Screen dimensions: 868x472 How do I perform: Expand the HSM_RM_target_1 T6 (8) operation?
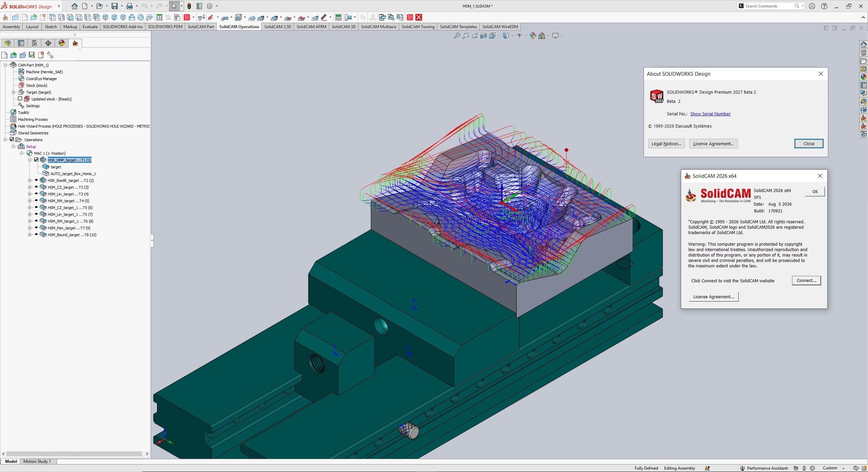pyautogui.click(x=30, y=221)
